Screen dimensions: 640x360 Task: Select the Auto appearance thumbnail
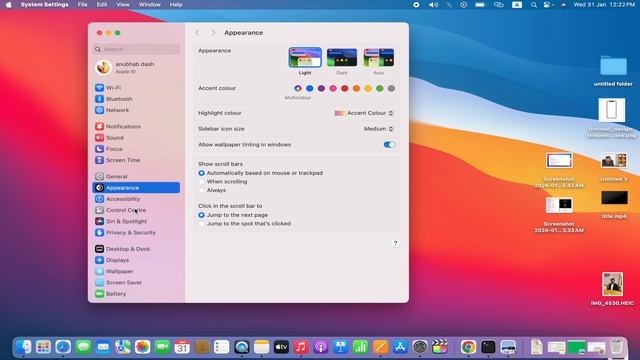(x=379, y=58)
